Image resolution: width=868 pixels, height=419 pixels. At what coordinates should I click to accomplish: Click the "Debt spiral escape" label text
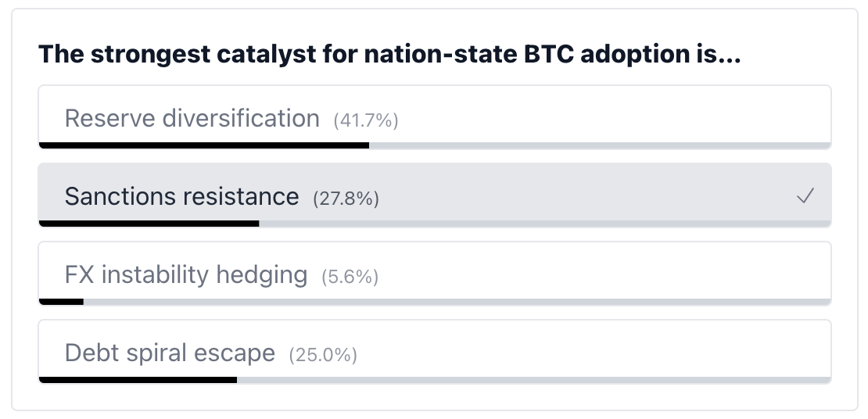click(170, 353)
